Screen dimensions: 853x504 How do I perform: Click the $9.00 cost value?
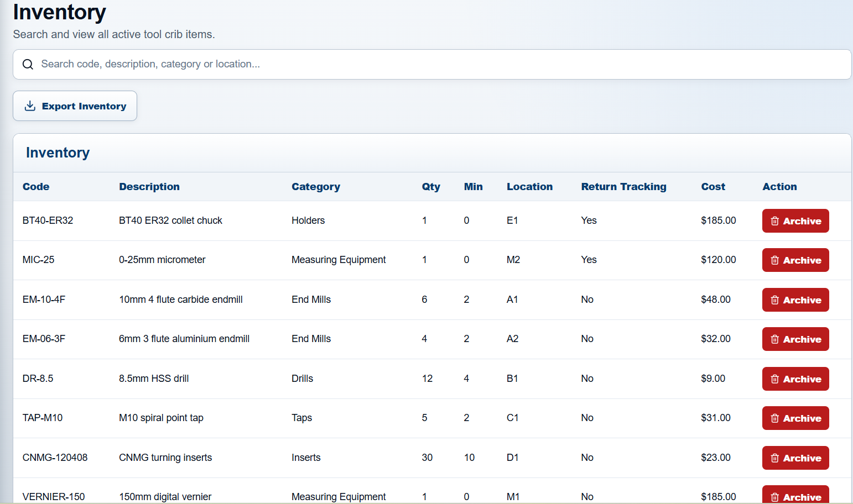(x=713, y=379)
